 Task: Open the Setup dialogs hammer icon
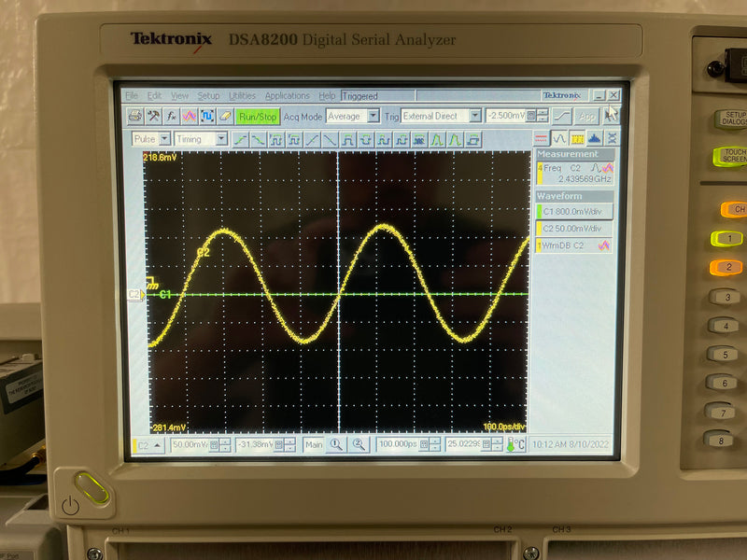[153, 116]
